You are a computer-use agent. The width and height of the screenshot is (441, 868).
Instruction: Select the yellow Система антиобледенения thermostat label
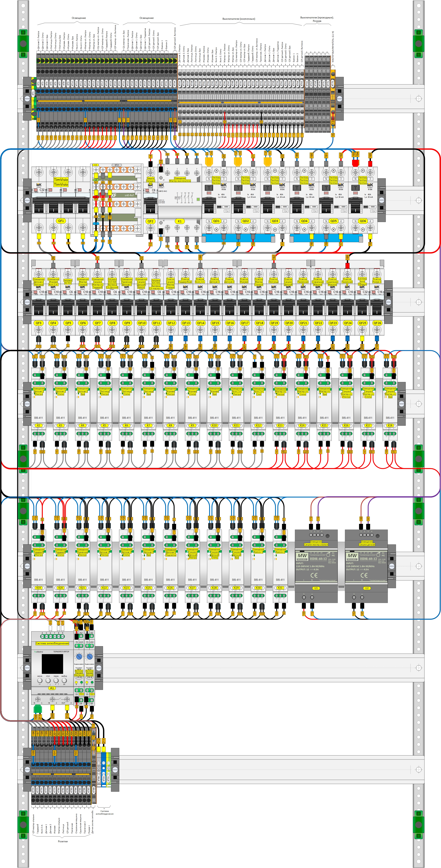[x=52, y=643]
